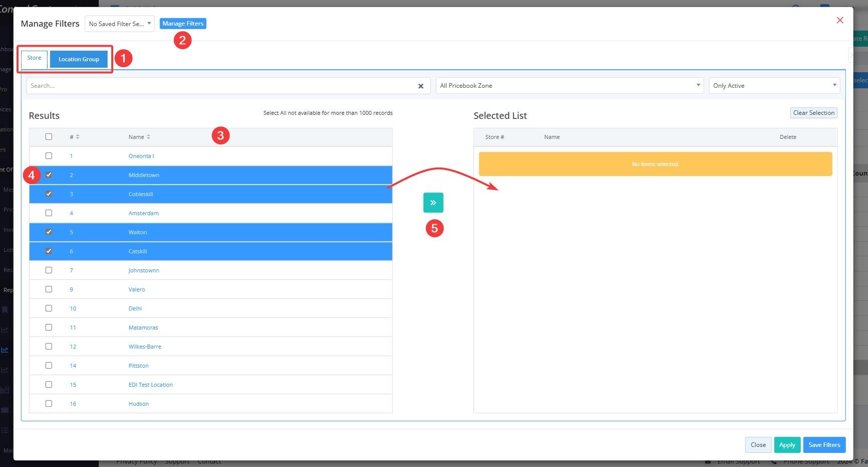Image resolution: width=868 pixels, height=467 pixels.
Task: Open the Only Active status dropdown
Action: (774, 86)
